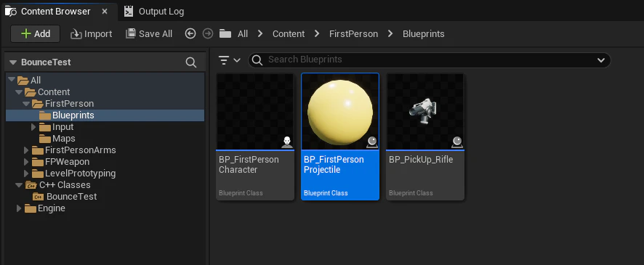Select the All breadcrumb path item

click(x=243, y=33)
